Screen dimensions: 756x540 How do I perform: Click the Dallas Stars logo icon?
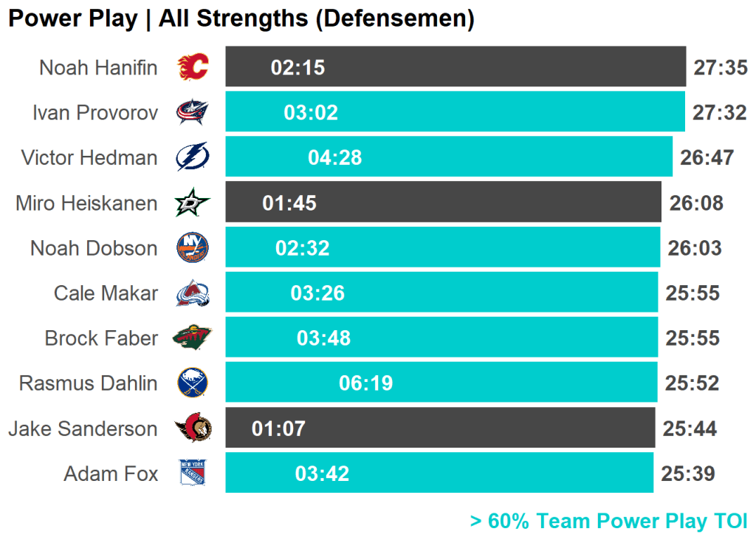pyautogui.click(x=193, y=203)
